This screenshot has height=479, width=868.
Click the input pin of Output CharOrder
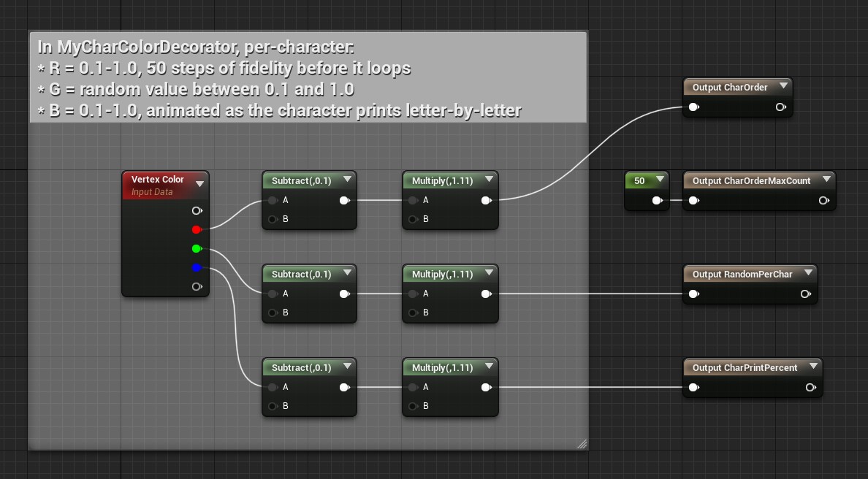693,107
